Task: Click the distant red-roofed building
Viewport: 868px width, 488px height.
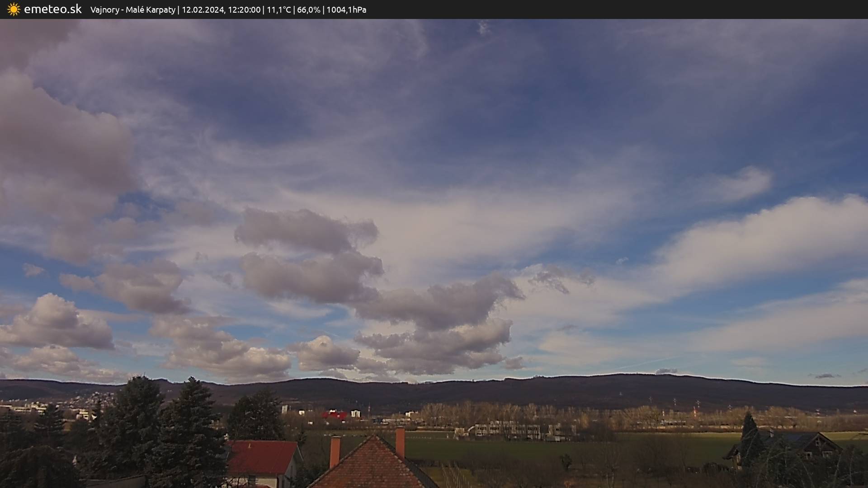Action: 335,414
